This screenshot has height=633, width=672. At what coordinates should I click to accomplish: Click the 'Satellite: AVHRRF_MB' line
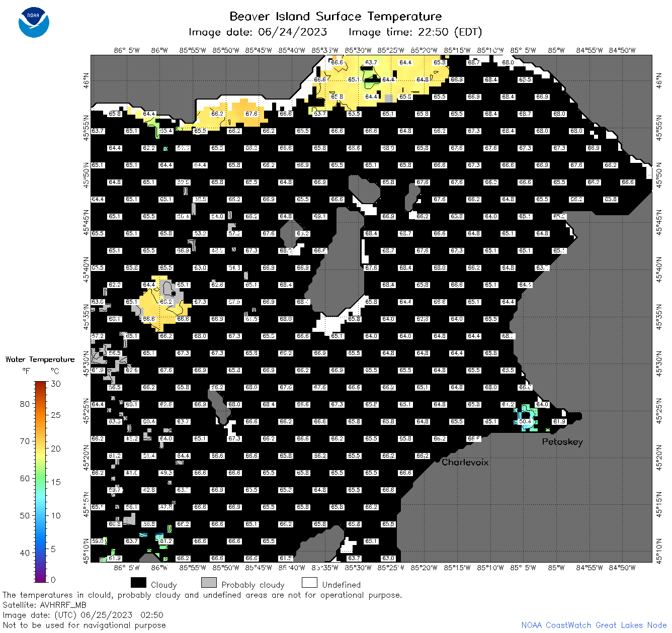[44, 605]
